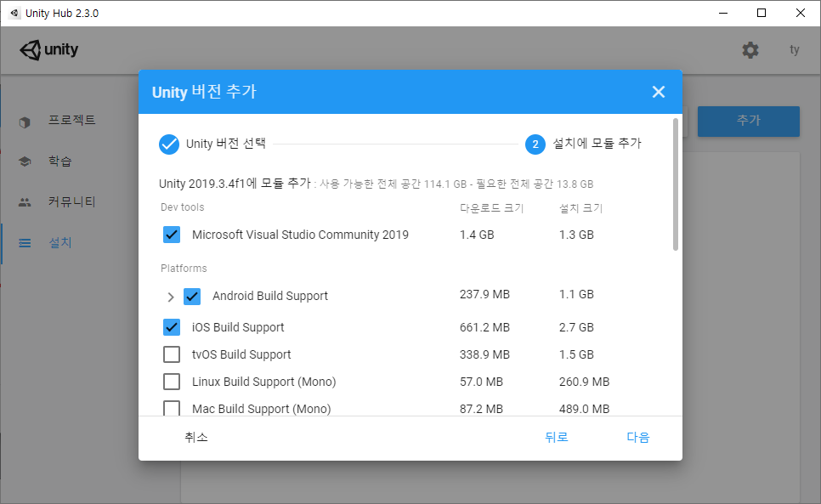Switch to the 프로젝트 sidebar tab
This screenshot has height=504, width=821.
72,121
